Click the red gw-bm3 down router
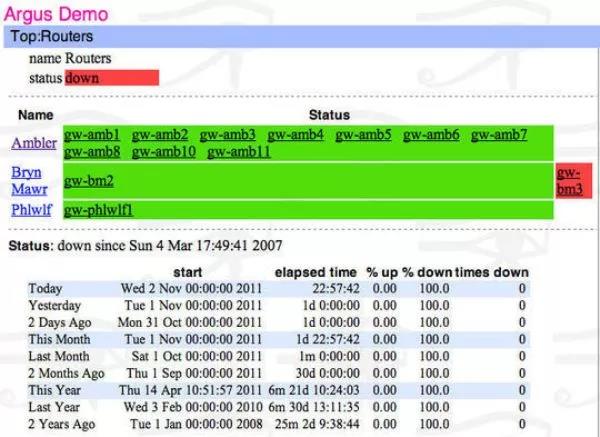The height and width of the screenshot is (437, 600). point(571,181)
